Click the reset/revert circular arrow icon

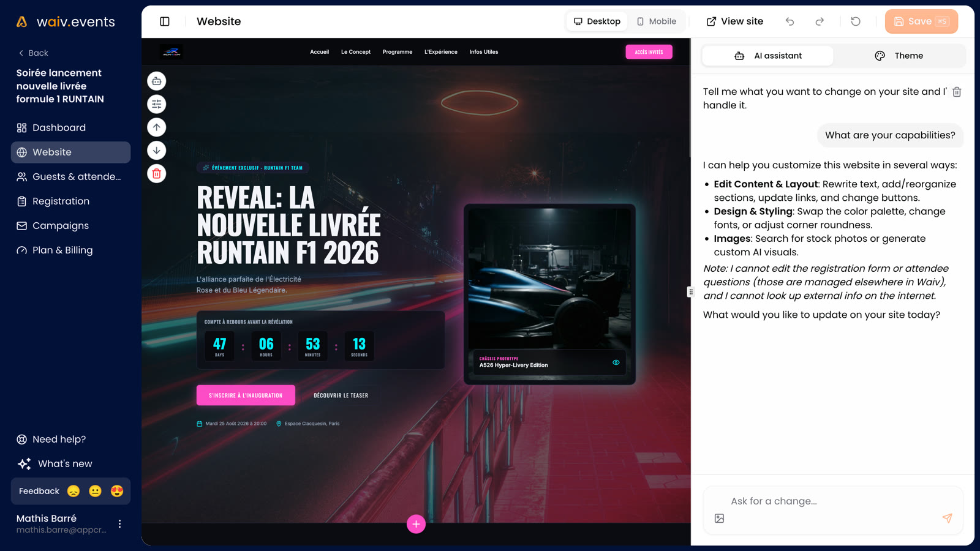click(856, 21)
